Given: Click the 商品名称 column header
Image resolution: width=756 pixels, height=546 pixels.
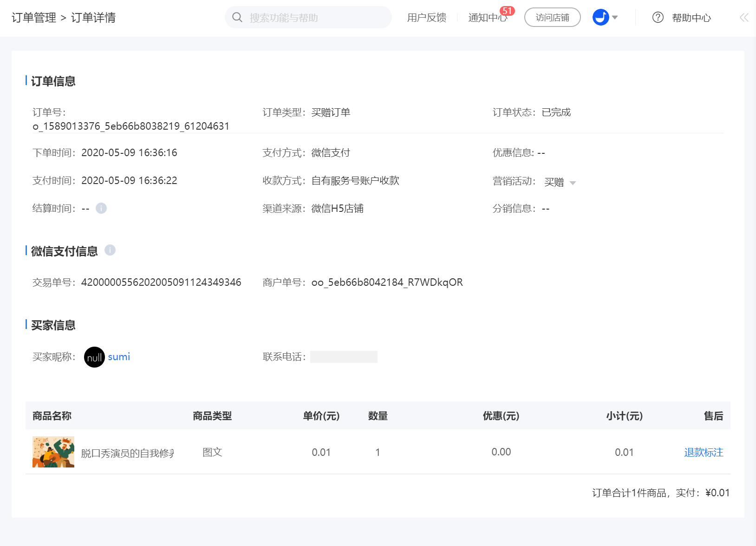Looking at the screenshot, I should (52, 416).
